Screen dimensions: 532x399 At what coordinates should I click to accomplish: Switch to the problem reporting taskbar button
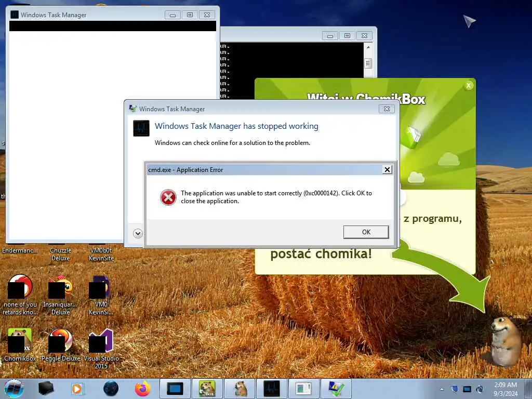[336, 389]
